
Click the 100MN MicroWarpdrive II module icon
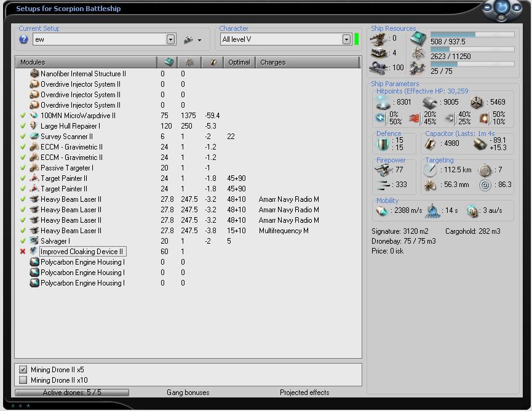pos(34,116)
